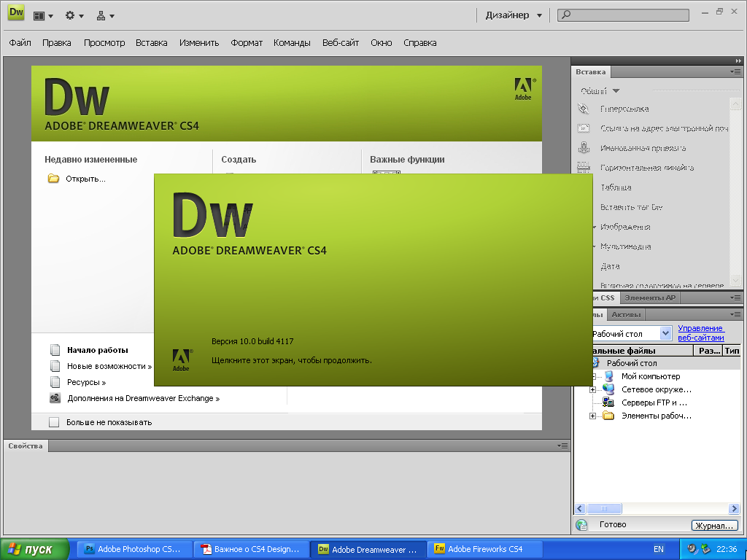The height and width of the screenshot is (560, 747).
Task: Open the Новые возможности link
Action: [x=109, y=366]
